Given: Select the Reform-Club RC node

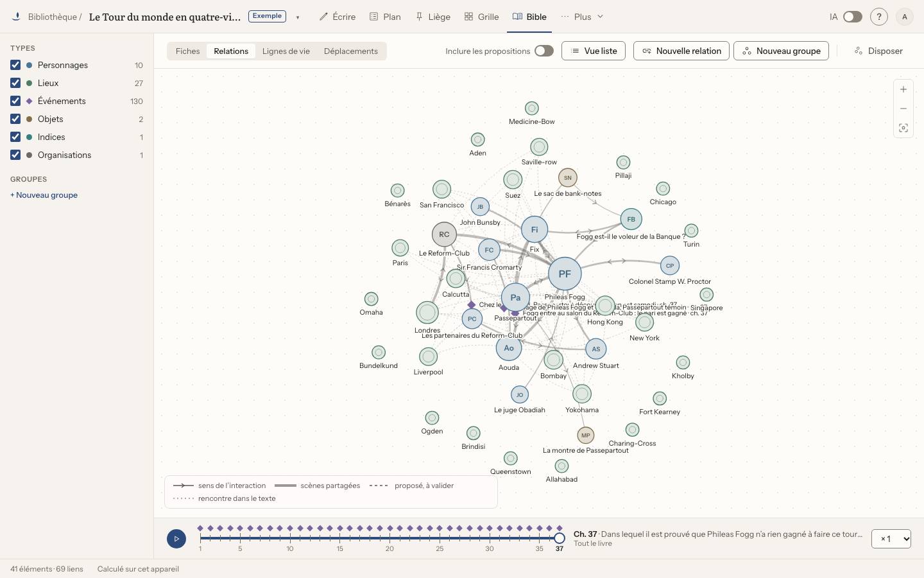Looking at the screenshot, I should (444, 234).
